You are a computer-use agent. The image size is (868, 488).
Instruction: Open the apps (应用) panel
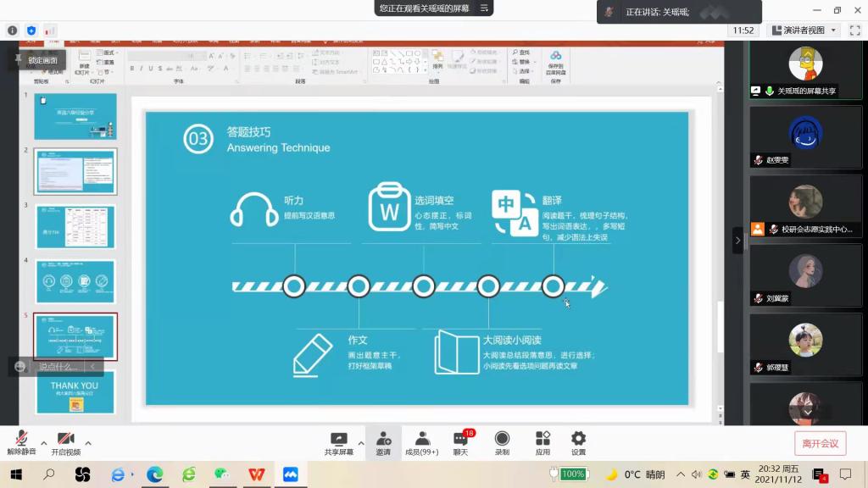(542, 441)
